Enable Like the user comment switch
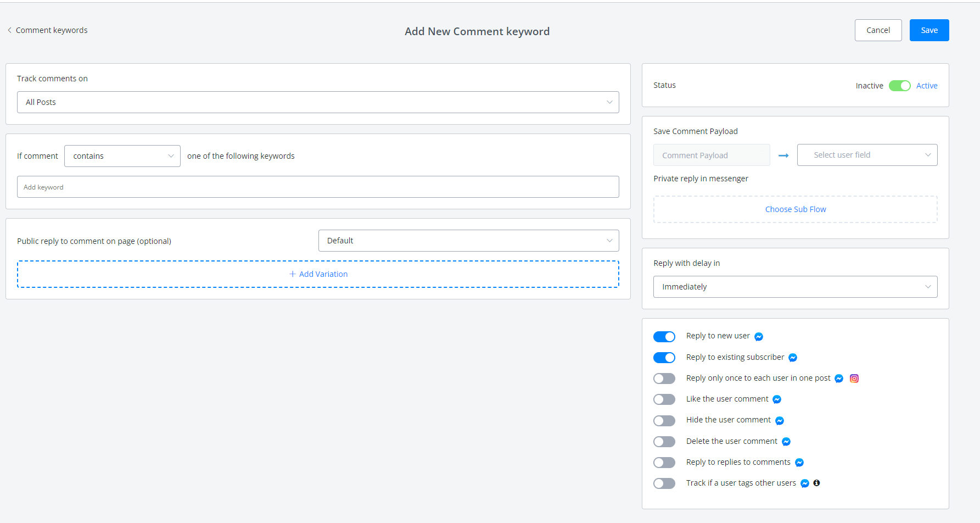Viewport: 980px width, 523px height. [664, 399]
